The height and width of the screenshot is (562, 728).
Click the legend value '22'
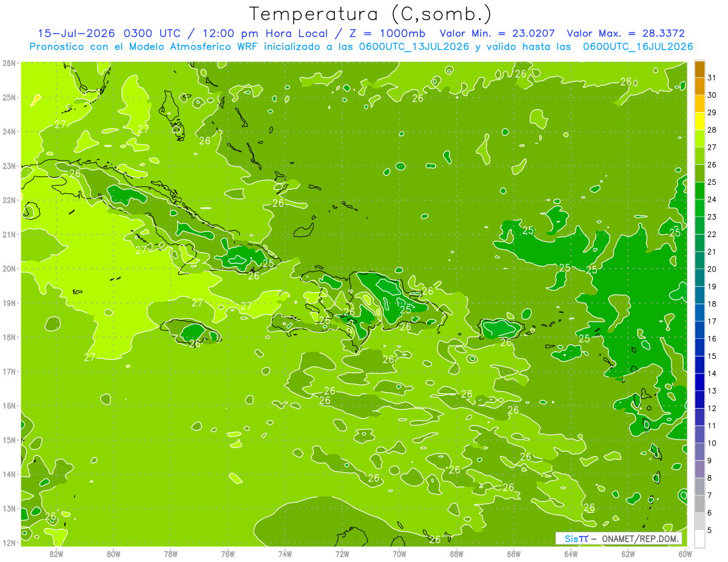(712, 234)
